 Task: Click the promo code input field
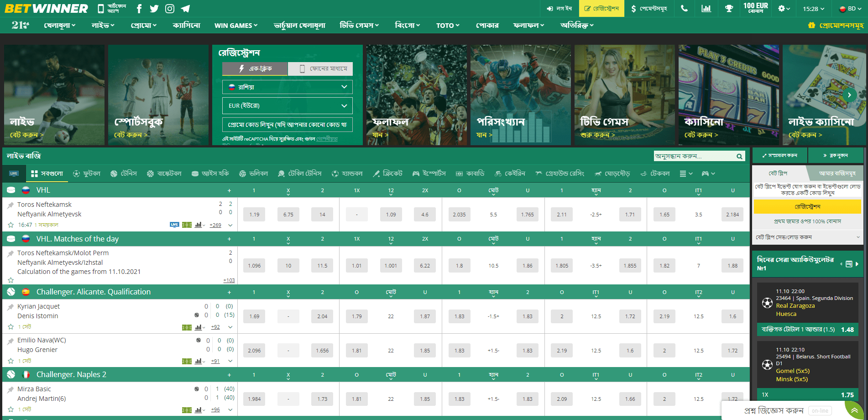pyautogui.click(x=288, y=125)
